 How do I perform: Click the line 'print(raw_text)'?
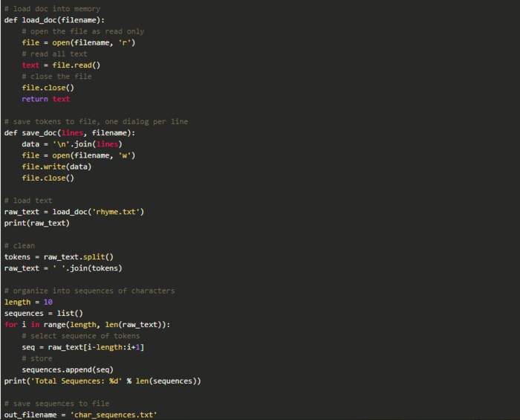pos(37,223)
